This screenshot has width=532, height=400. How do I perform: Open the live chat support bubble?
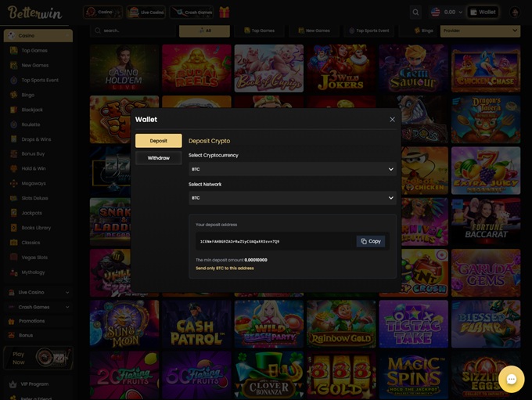point(511,379)
